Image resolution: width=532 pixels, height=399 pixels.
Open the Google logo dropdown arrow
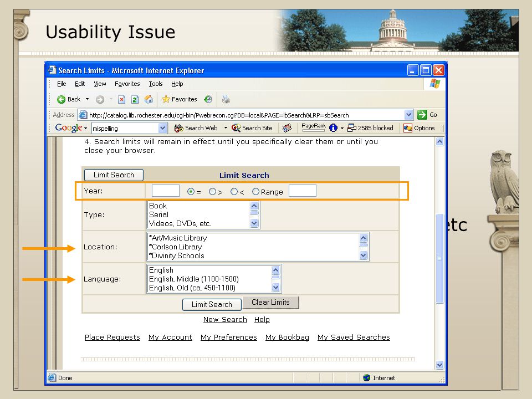coord(85,128)
